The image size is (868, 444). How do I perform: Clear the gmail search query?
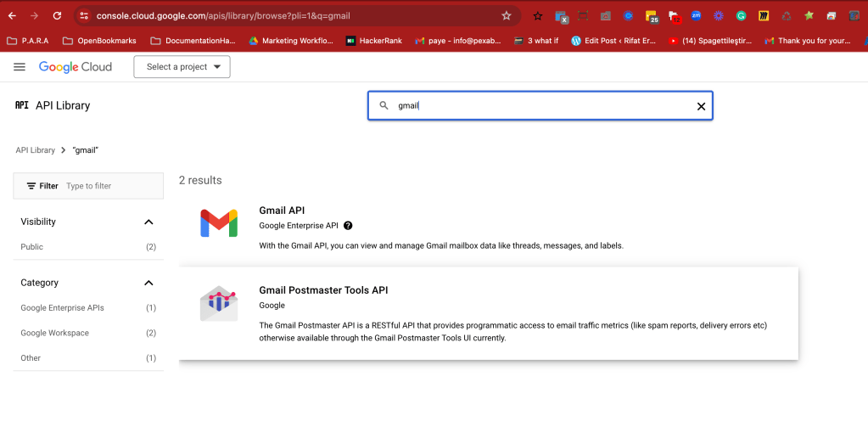(701, 106)
